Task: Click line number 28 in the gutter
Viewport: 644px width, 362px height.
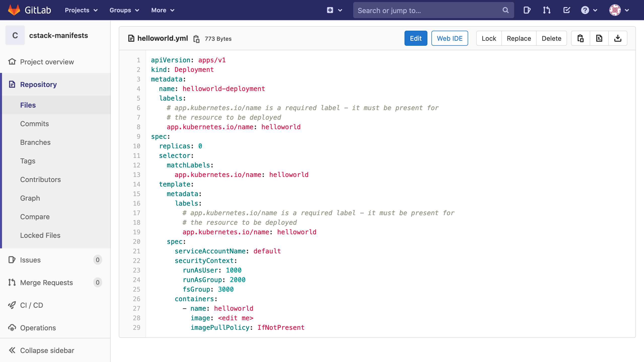Action: coord(137,318)
